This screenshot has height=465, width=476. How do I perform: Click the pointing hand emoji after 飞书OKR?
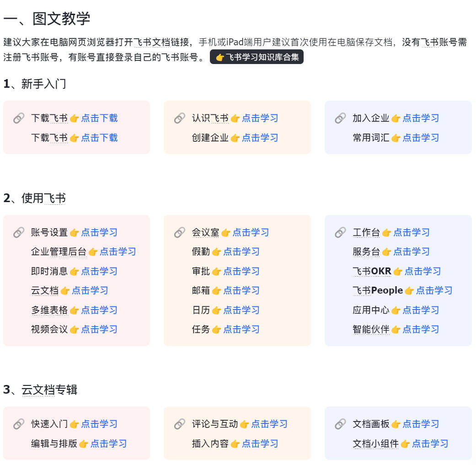(x=398, y=271)
